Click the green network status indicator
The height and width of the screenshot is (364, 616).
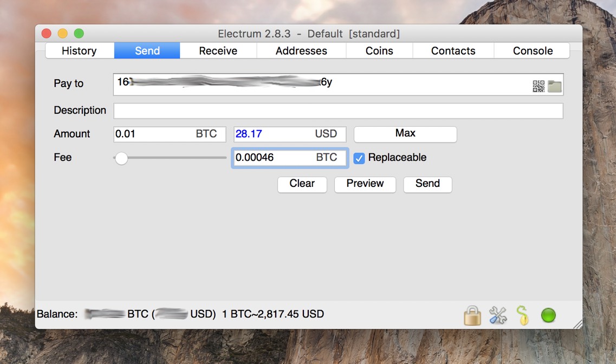548,315
